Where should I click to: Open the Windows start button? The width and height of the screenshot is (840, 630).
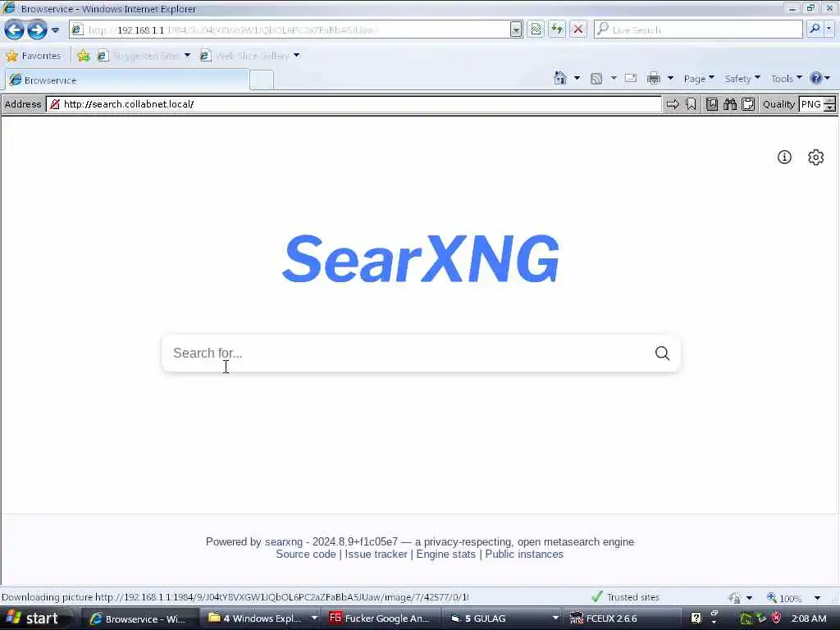click(x=34, y=619)
